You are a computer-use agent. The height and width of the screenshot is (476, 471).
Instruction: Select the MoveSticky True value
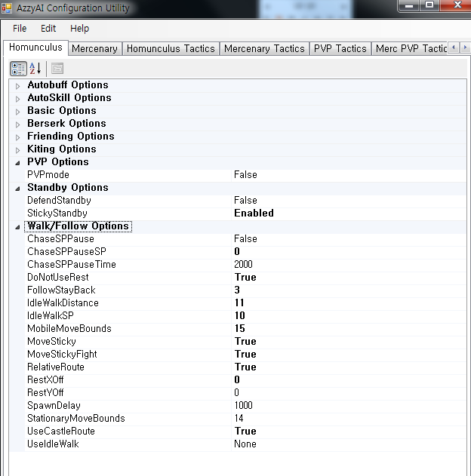pos(245,342)
